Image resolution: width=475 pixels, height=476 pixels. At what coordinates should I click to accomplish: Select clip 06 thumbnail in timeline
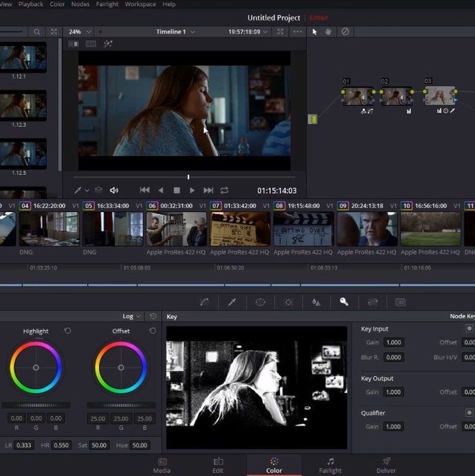pyautogui.click(x=176, y=229)
